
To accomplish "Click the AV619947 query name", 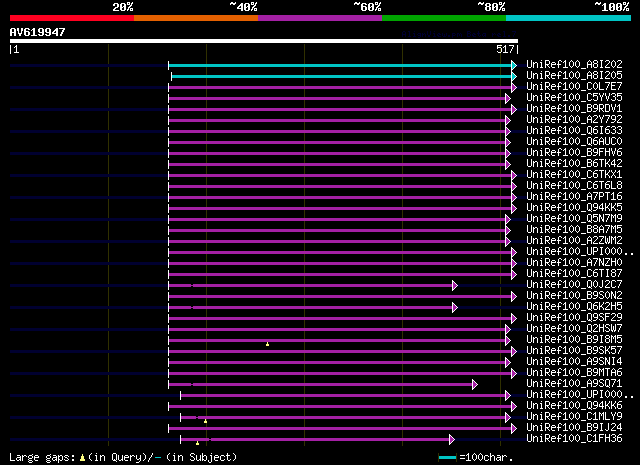I will [37, 32].
